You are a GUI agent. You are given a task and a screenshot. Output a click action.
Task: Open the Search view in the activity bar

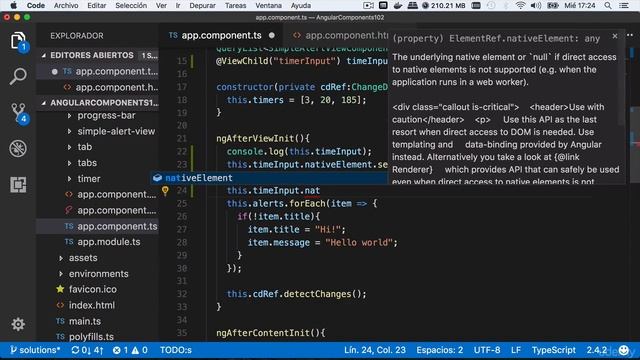pos(18,76)
